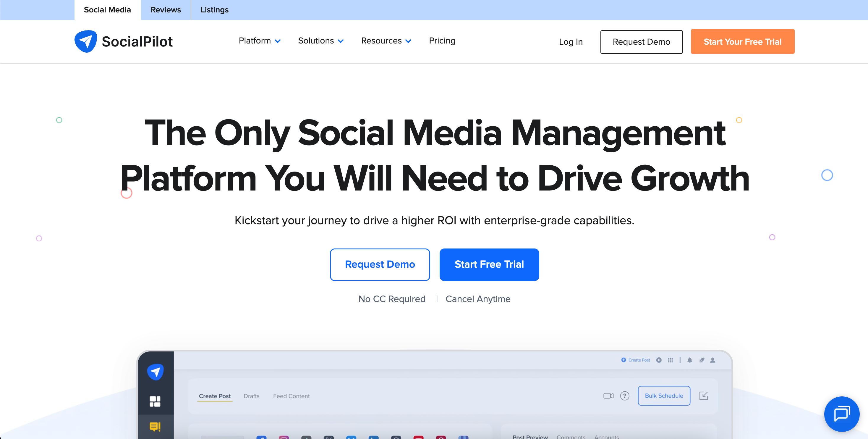Click the user profile icon in the preview
Viewport: 868px width, 439px height.
[x=712, y=360]
